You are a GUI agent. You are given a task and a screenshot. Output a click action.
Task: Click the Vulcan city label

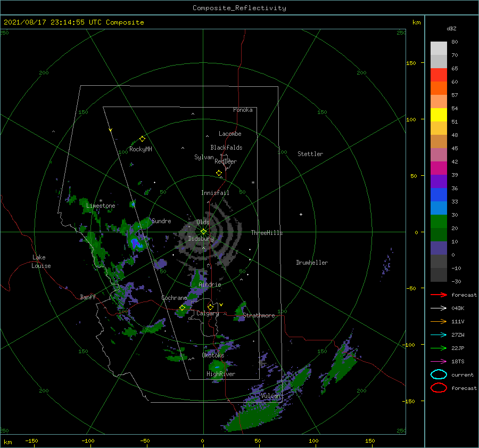(270, 396)
